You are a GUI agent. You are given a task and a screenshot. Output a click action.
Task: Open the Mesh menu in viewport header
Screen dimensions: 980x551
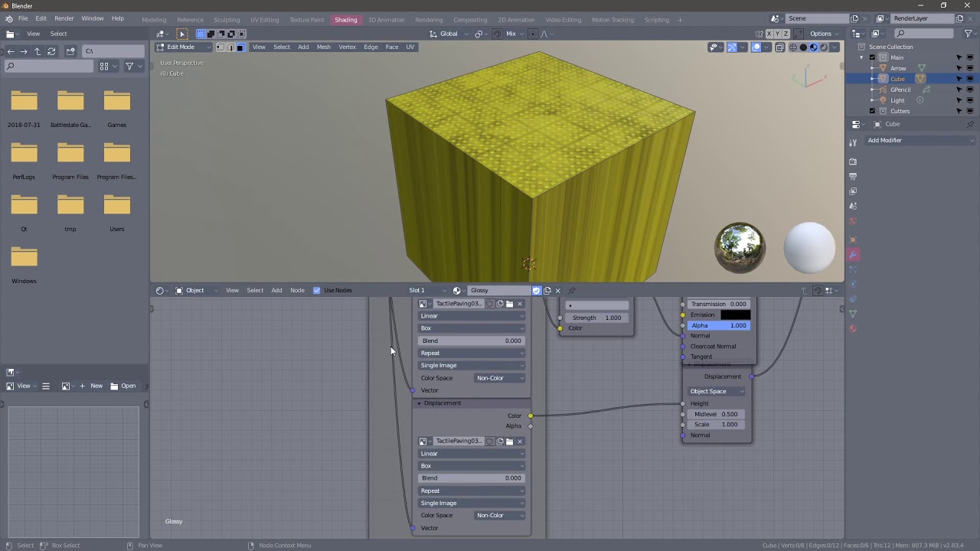coord(324,47)
